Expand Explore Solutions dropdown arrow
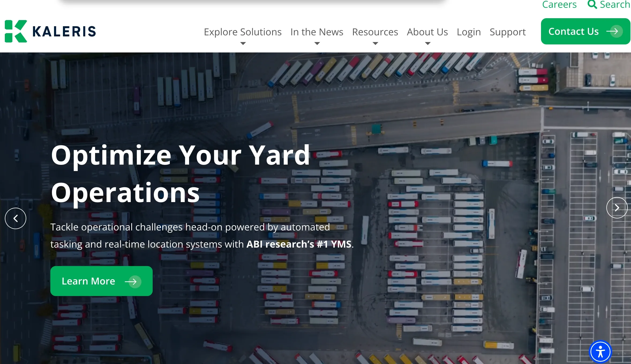Viewport: 631px width, 364px height. [243, 43]
